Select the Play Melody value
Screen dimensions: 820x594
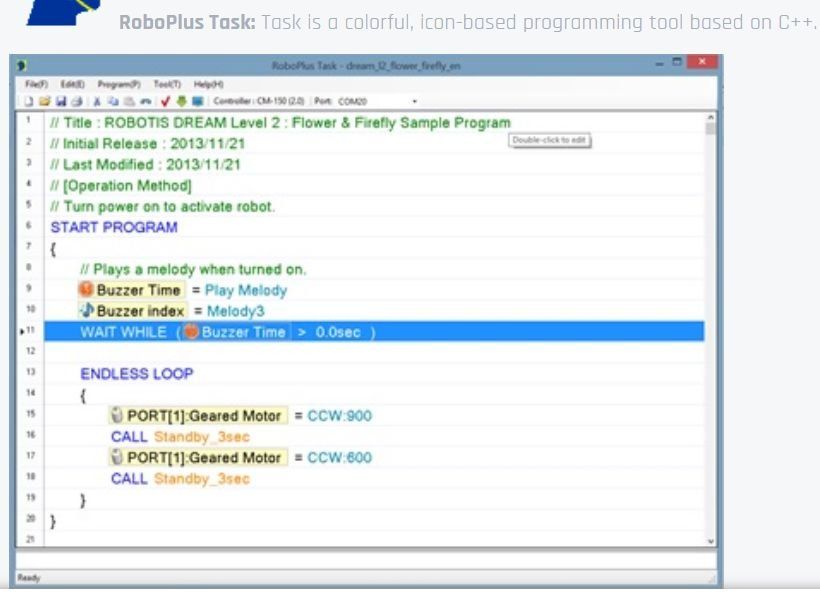click(246, 290)
